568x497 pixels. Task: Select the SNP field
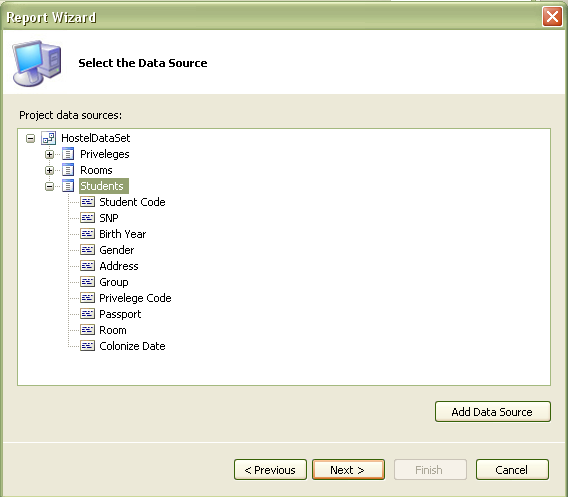click(109, 218)
